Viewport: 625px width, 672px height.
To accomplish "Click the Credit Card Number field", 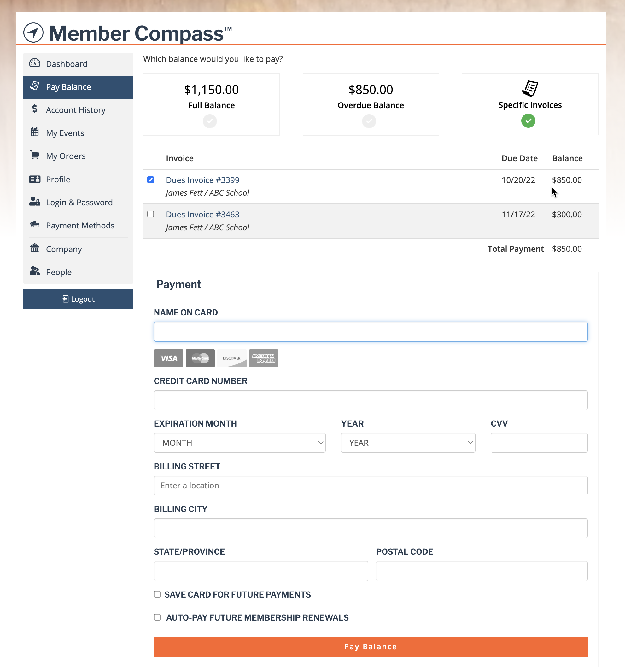I will pyautogui.click(x=371, y=401).
